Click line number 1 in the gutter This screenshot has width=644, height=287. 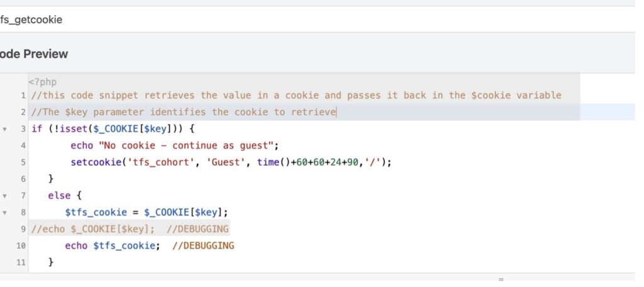[x=23, y=96]
